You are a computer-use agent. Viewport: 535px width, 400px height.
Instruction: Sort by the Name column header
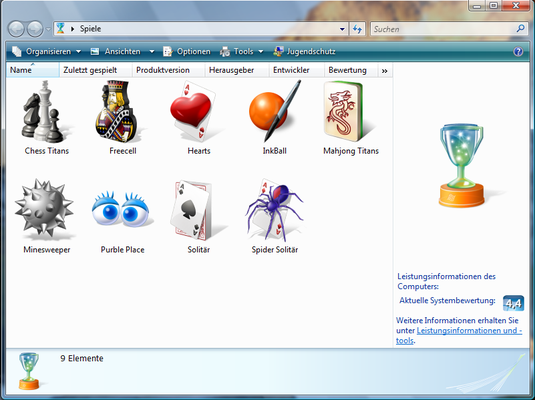coord(33,70)
